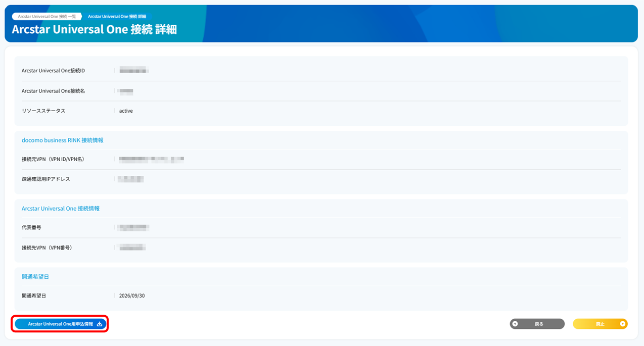Screen dimensions: 644x346
Task: Click the blue 開通希望日 section heading
Action: (x=35, y=277)
